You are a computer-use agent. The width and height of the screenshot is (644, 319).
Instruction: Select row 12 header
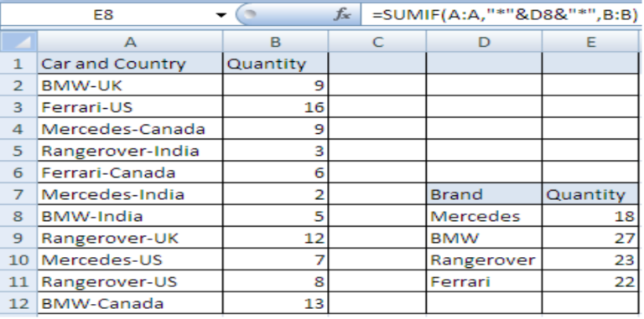point(18,303)
